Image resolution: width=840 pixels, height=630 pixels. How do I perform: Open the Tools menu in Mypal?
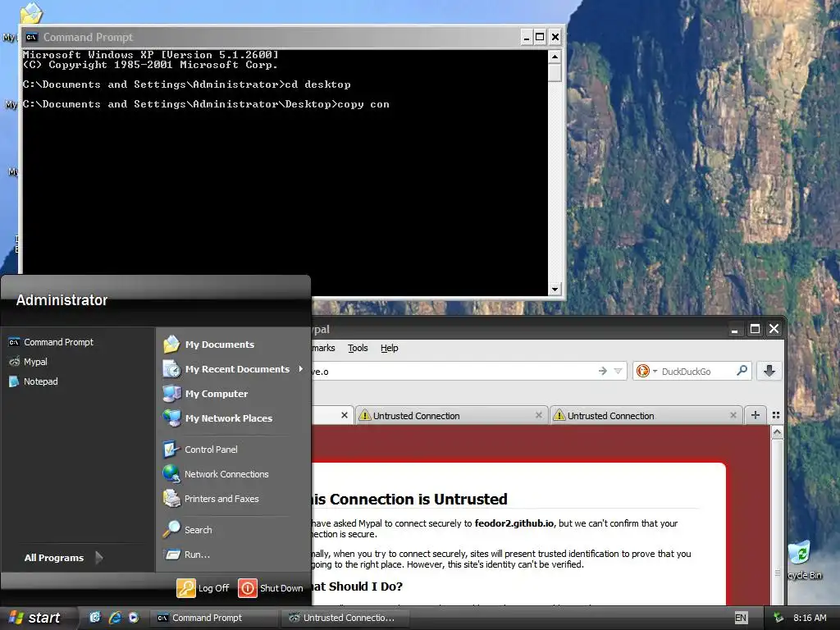358,348
